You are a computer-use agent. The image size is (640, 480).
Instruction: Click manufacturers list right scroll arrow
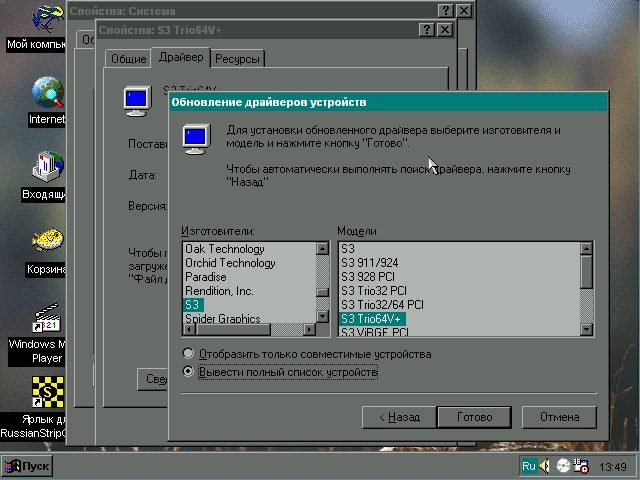310,330
